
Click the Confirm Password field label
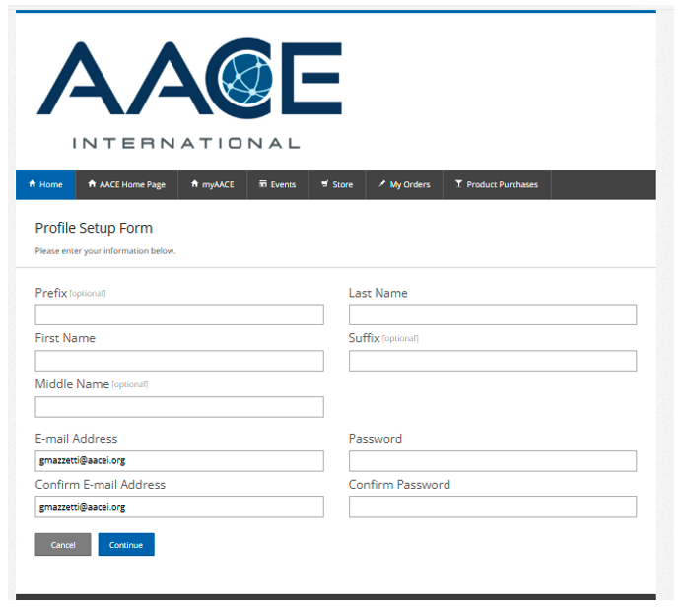click(399, 485)
